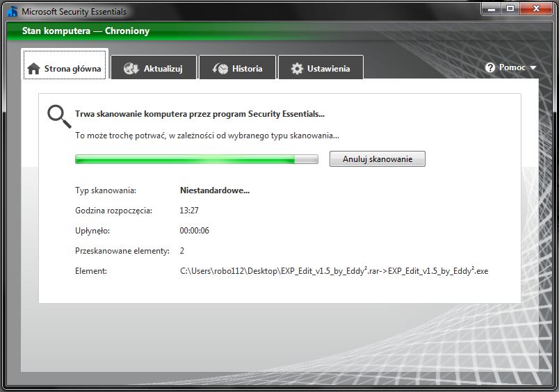Viewport: 559px width, 392px height.
Task: Go to the Ustawienia tab
Action: pyautogui.click(x=321, y=67)
